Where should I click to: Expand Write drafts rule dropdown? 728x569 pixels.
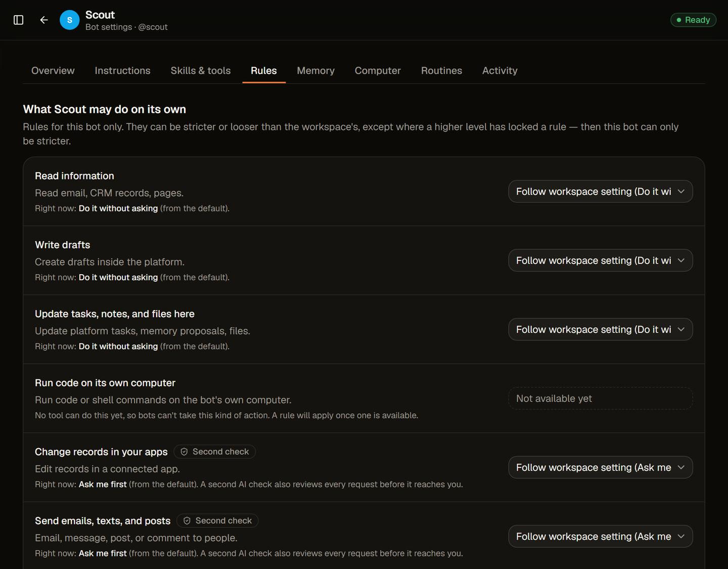coord(600,260)
